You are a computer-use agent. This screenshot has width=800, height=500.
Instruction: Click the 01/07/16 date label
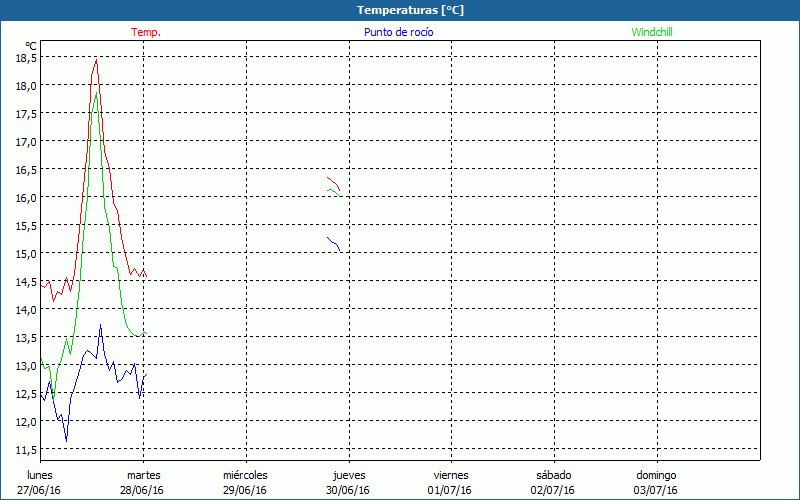[x=449, y=490]
